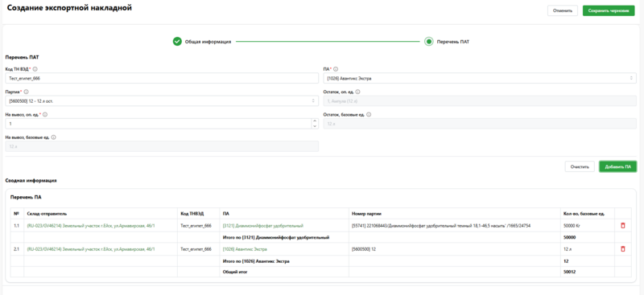The width and height of the screenshot is (644, 295).
Task: Click info icon next to Партия label
Action: 27,92
